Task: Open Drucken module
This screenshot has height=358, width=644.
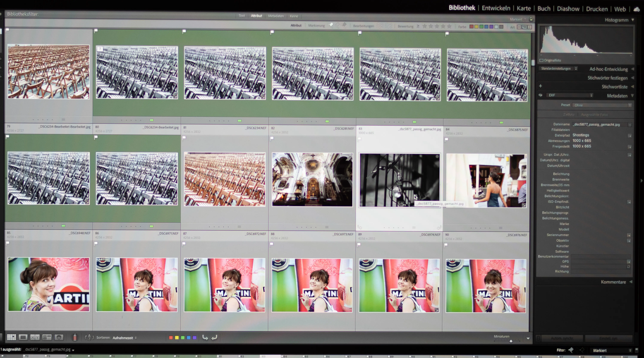Action: pyautogui.click(x=597, y=9)
